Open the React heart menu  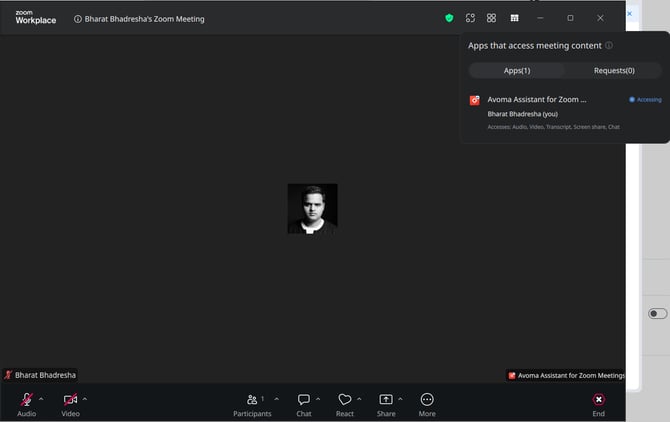click(x=344, y=404)
